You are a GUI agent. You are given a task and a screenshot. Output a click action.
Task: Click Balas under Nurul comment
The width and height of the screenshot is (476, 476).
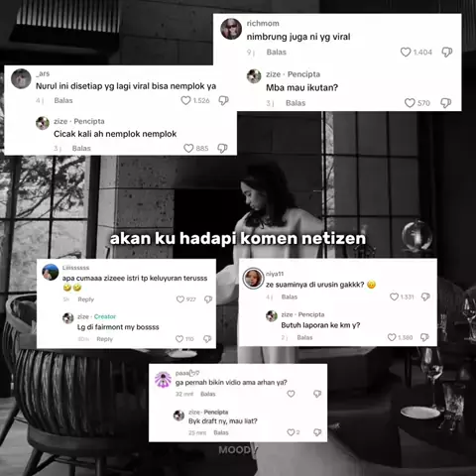(63, 100)
